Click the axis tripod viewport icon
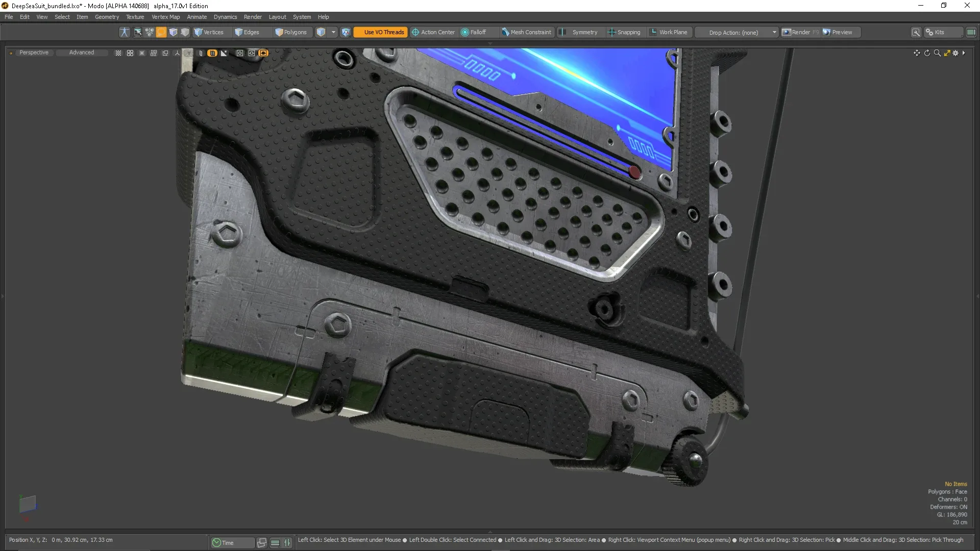 coord(177,53)
